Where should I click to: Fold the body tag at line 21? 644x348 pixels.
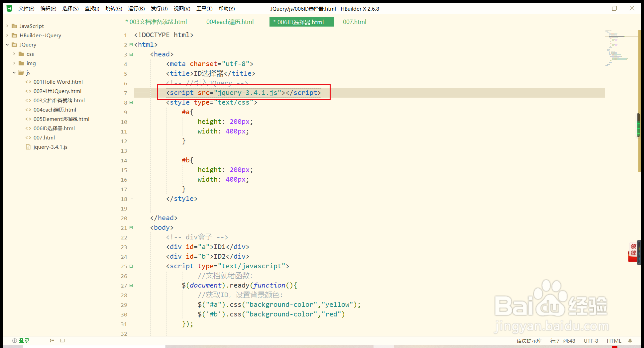131,227
